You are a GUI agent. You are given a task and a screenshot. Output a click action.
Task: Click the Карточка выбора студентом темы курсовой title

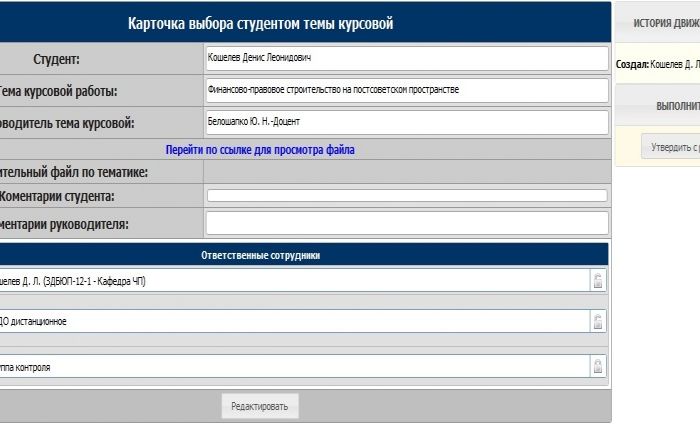(260, 24)
